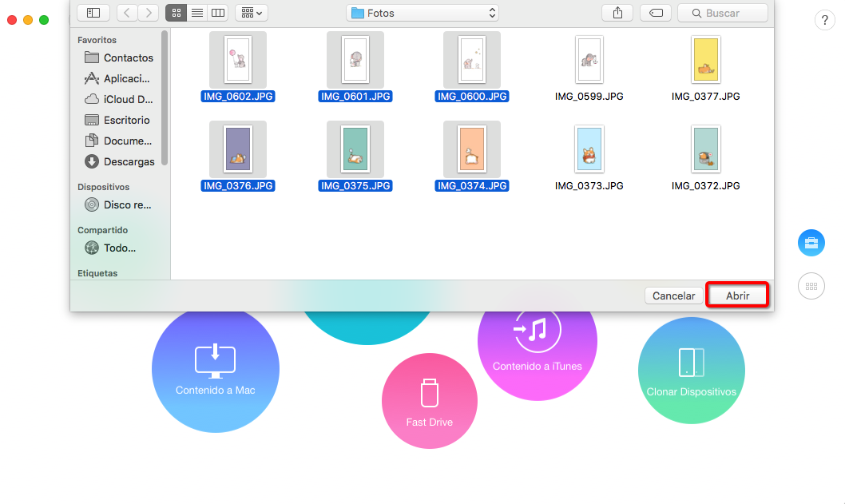Select the IMG_0599.JPG thumbnail
Image resolution: width=845 pixels, height=504 pixels.
pyautogui.click(x=589, y=61)
